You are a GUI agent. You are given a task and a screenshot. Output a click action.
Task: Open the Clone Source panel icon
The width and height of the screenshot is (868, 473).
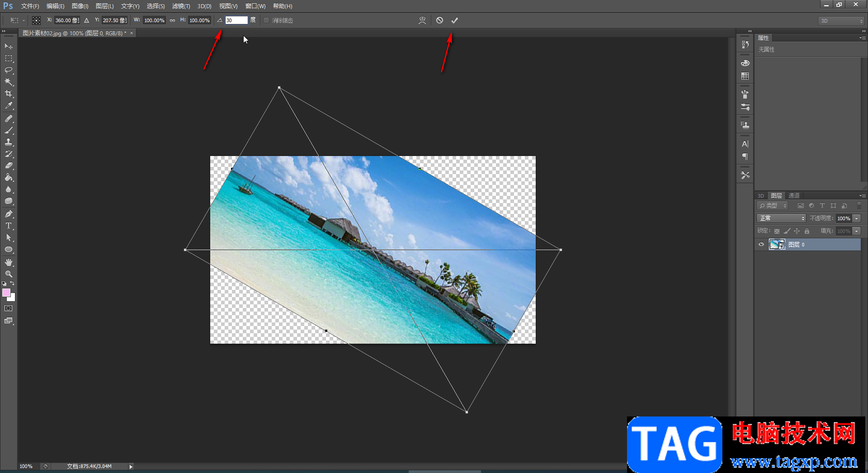pos(745,125)
